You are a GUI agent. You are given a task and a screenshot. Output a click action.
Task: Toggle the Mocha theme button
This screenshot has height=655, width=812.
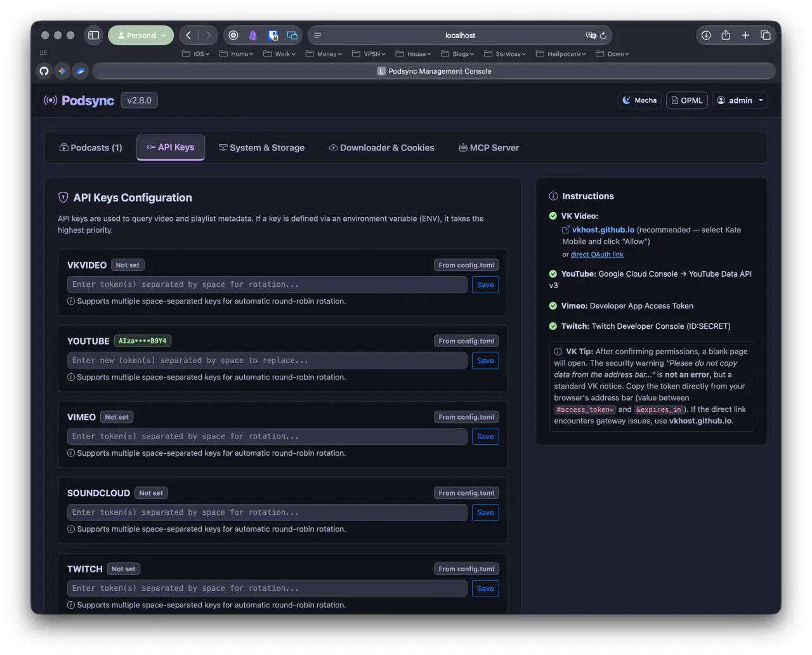pos(639,100)
